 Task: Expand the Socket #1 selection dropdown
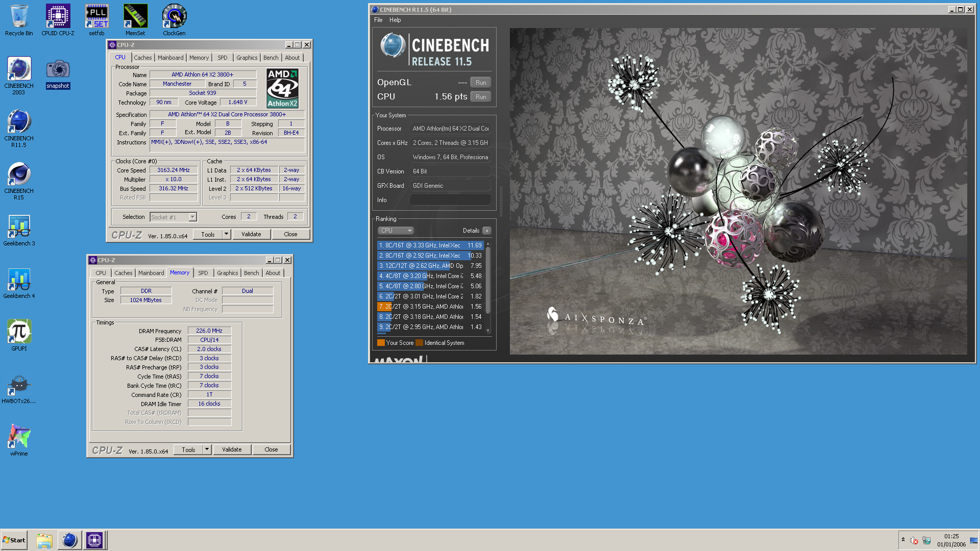[192, 217]
